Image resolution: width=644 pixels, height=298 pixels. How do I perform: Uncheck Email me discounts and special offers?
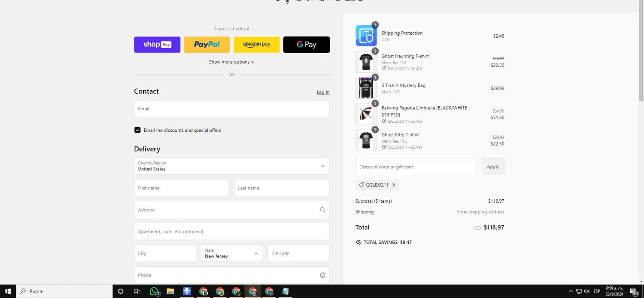137,130
